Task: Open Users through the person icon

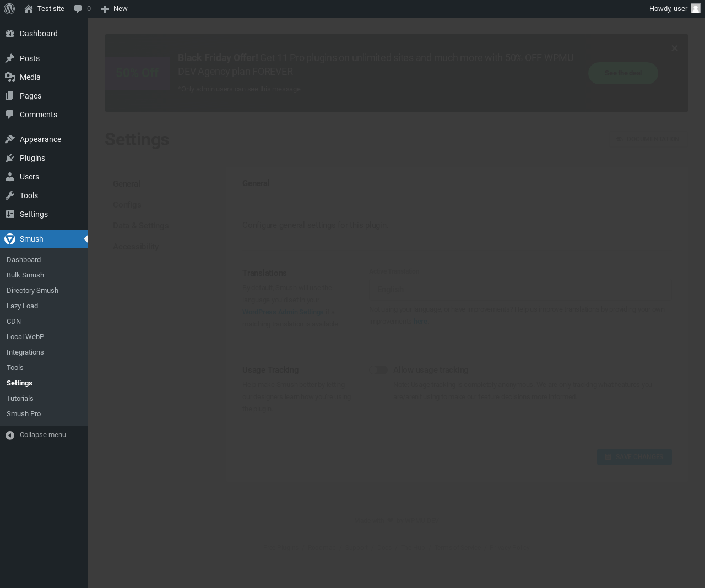Action: point(10,177)
